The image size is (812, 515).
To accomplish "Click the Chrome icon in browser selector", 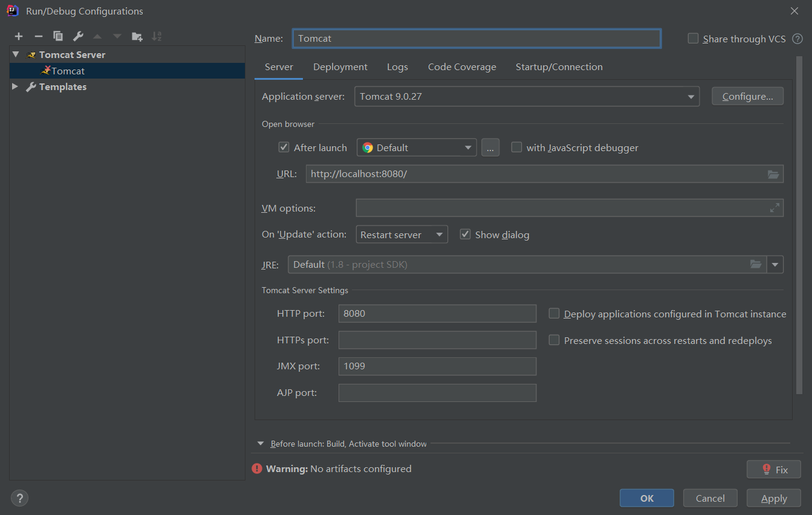I will coord(368,147).
